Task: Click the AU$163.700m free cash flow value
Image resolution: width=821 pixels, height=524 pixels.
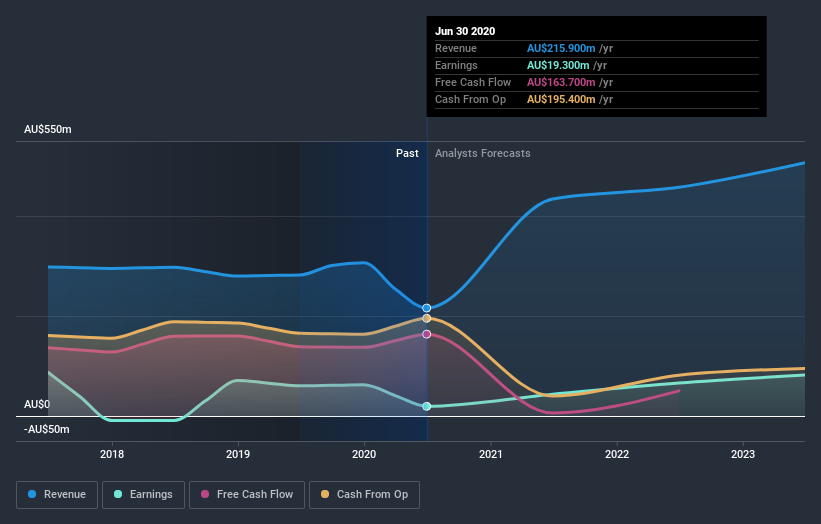Action: (x=561, y=82)
